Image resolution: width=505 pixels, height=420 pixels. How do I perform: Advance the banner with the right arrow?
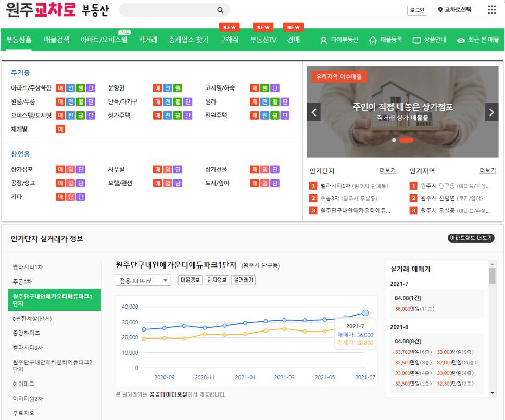pos(491,112)
